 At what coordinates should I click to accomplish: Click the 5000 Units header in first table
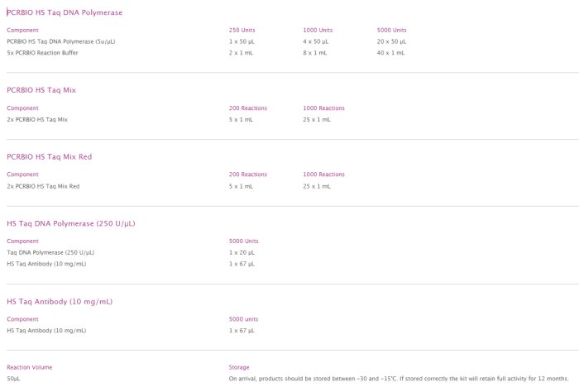pos(391,30)
